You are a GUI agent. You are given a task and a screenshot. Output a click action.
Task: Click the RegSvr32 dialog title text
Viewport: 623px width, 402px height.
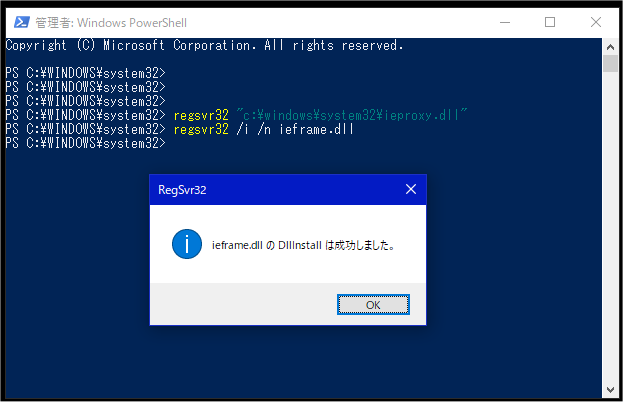coord(182,190)
